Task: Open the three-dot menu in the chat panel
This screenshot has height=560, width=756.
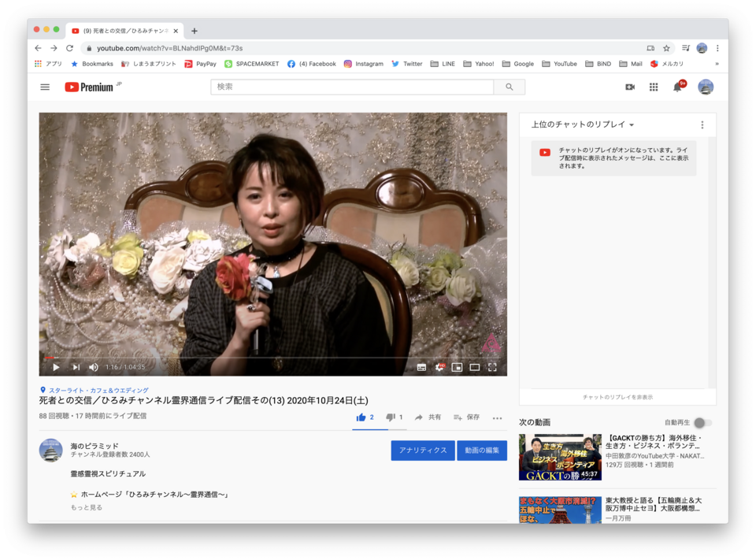Action: click(x=703, y=124)
